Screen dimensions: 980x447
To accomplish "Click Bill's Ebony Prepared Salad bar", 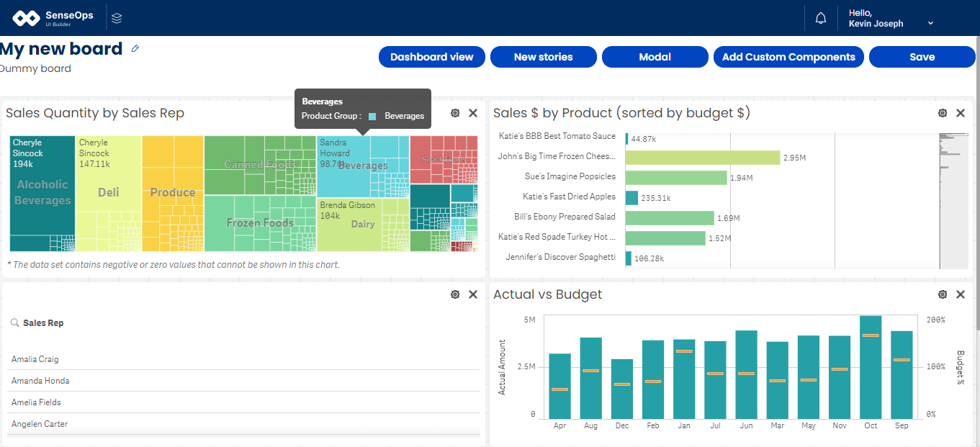I will (670, 217).
